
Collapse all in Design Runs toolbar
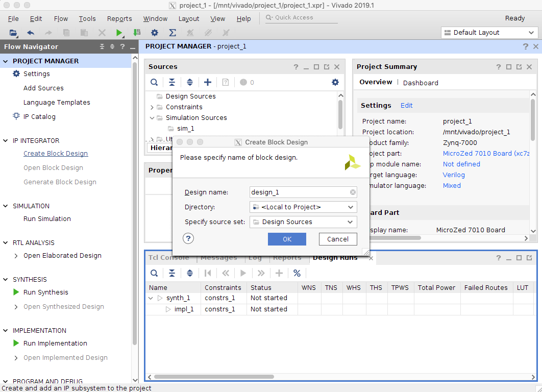coord(172,274)
